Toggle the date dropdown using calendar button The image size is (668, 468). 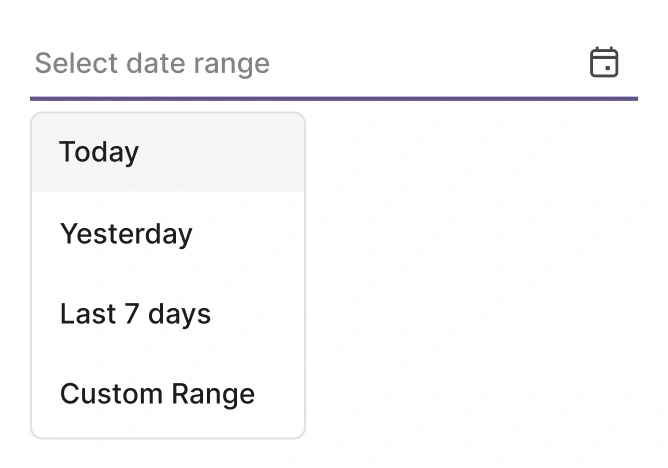tap(604, 62)
